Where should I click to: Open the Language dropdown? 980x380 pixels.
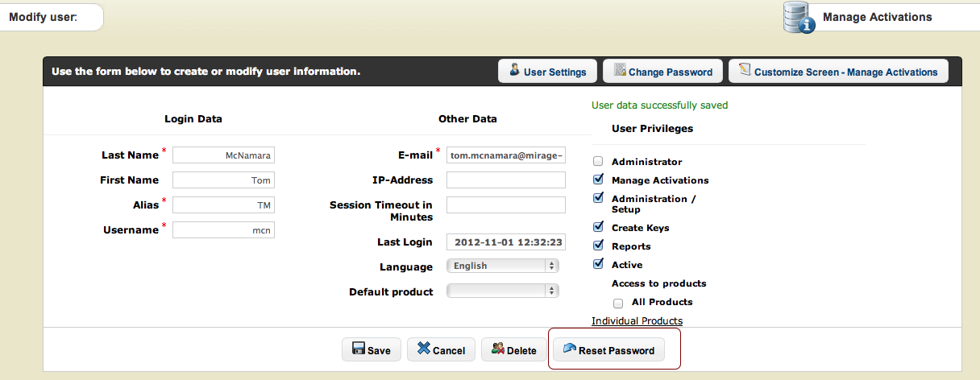point(503,266)
